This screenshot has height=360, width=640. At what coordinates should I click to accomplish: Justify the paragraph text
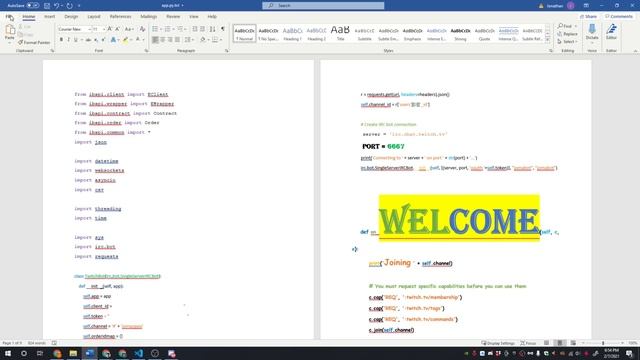click(177, 40)
